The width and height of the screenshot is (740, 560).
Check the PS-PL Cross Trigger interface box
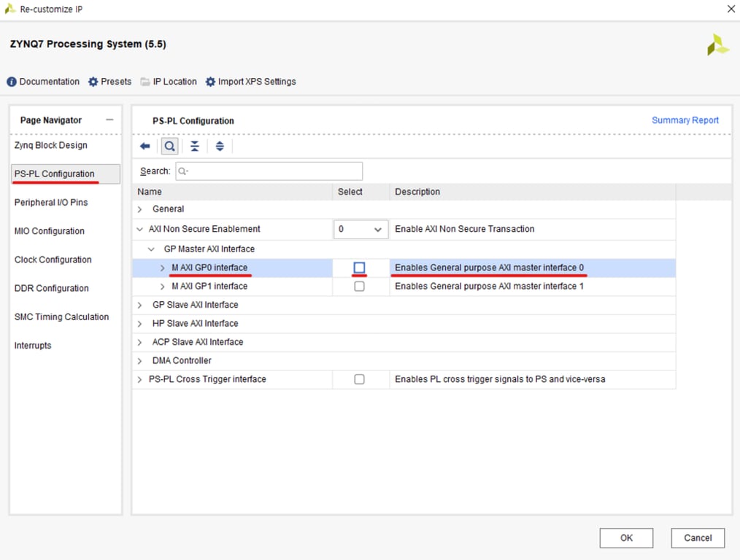click(x=359, y=379)
